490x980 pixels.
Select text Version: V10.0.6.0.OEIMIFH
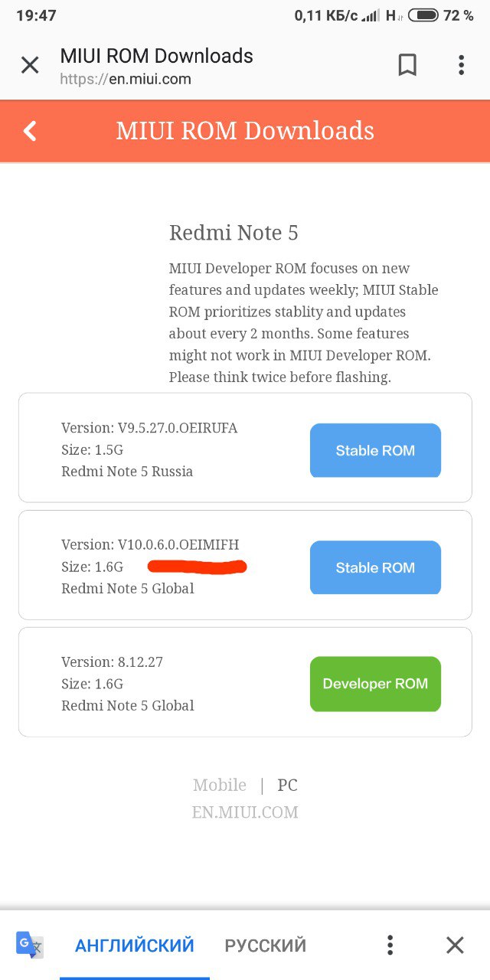tap(150, 544)
